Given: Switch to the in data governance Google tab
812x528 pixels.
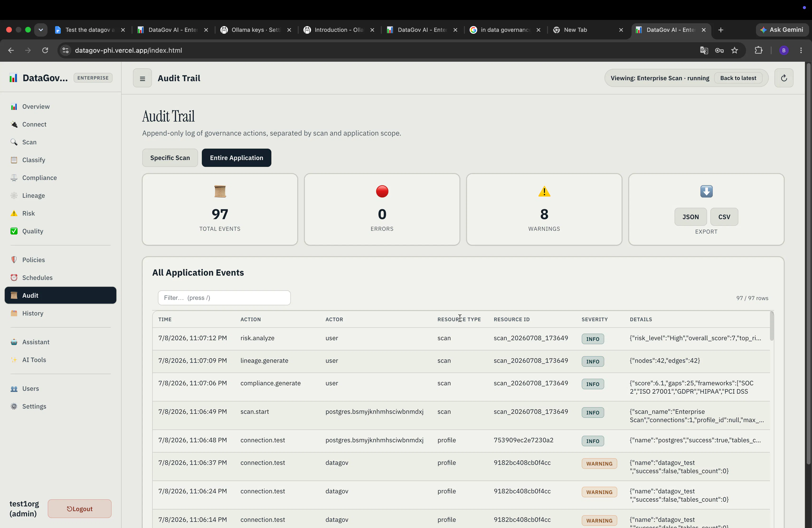Looking at the screenshot, I should coord(505,30).
